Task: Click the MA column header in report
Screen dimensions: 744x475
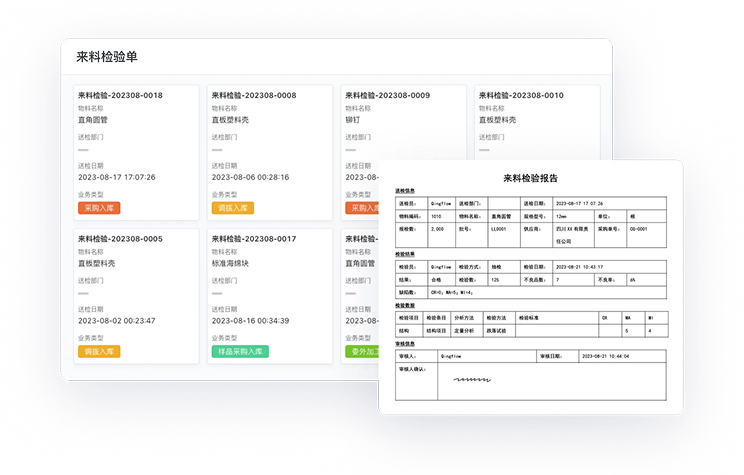Action: point(628,318)
